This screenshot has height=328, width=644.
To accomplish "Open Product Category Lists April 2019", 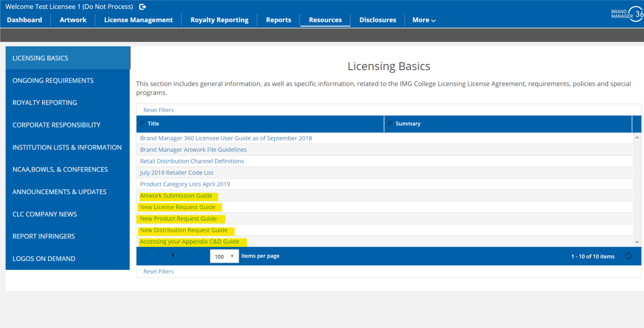I will (x=185, y=184).
